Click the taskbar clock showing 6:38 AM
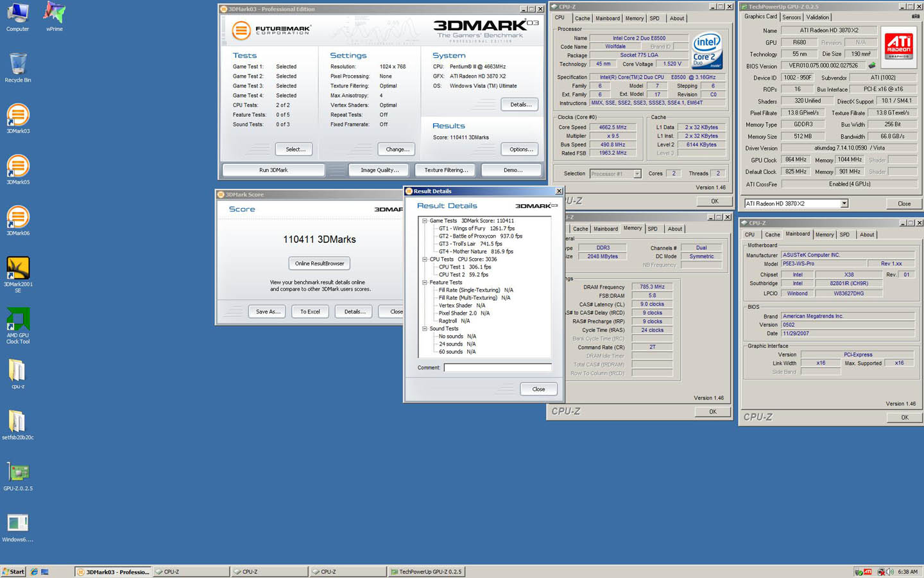The image size is (924, 578). 907,572
